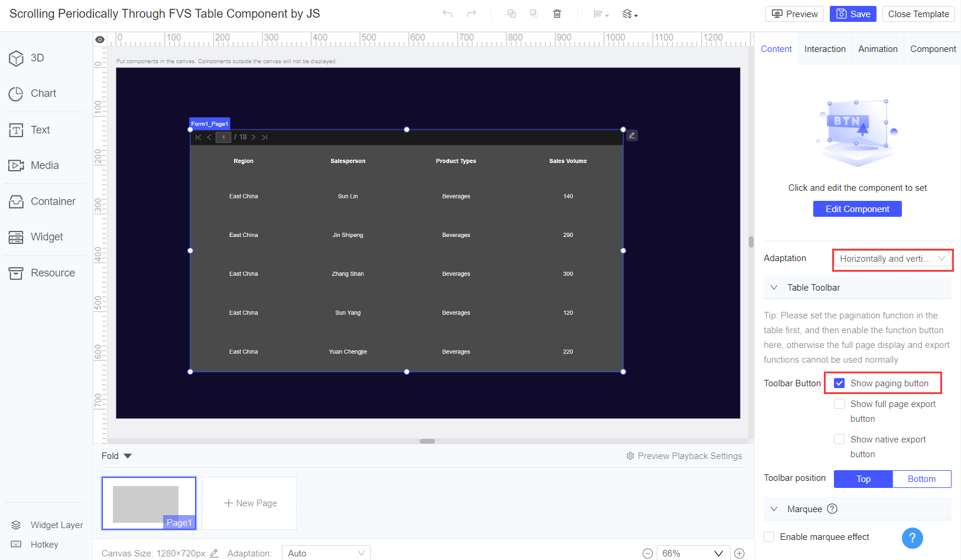
Task: Click the Zhang Shan table cell
Action: pyautogui.click(x=348, y=274)
